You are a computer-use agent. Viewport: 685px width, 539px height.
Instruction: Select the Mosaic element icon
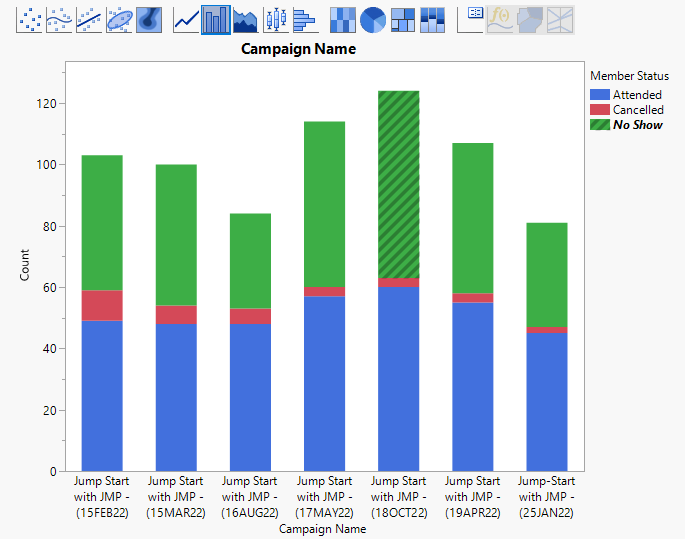[432, 20]
